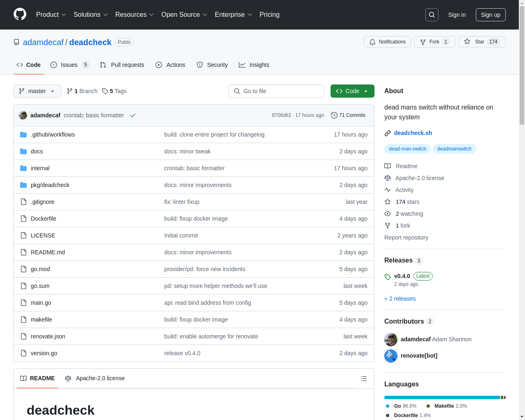Expand the Open Source menu
Viewport: 525px width, 420px height.
tap(185, 15)
